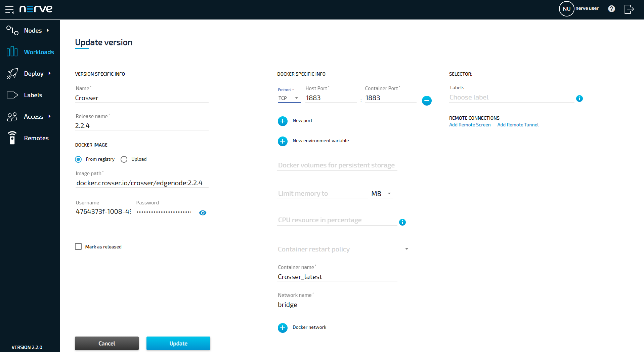Click the Update button
644x352 pixels.
(178, 343)
